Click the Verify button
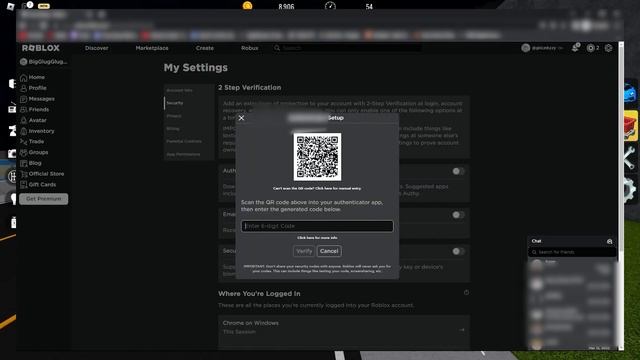 point(304,251)
